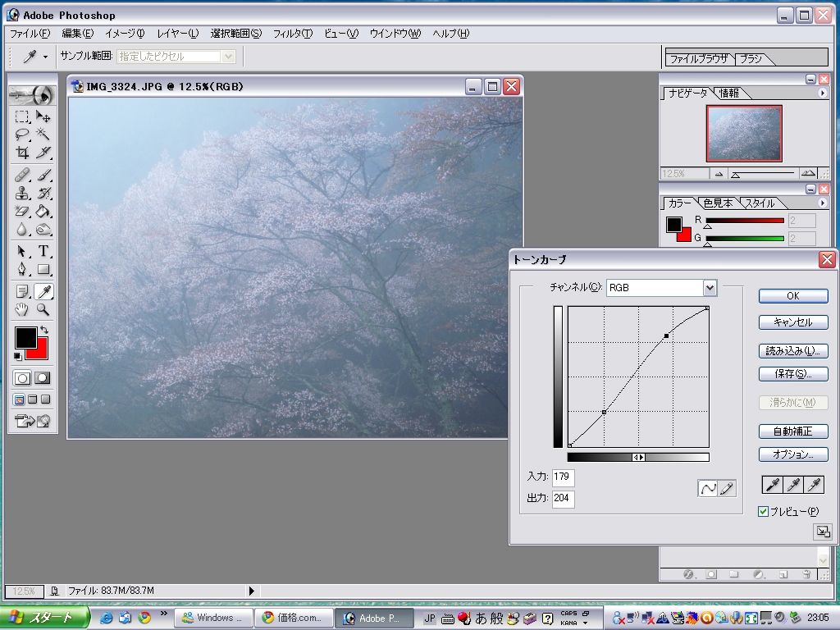Screen dimensions: 840x630
Task: Click the set white point eyedropper
Action: click(815, 485)
